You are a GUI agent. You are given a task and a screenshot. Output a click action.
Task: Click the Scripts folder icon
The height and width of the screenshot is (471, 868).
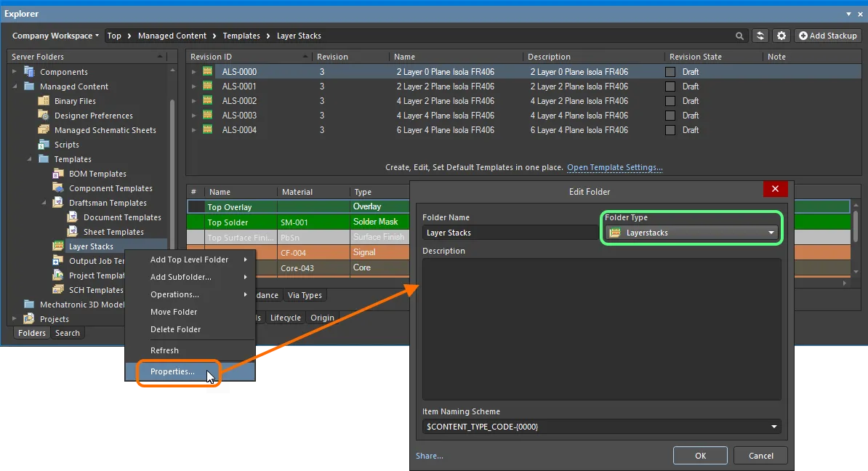(44, 145)
